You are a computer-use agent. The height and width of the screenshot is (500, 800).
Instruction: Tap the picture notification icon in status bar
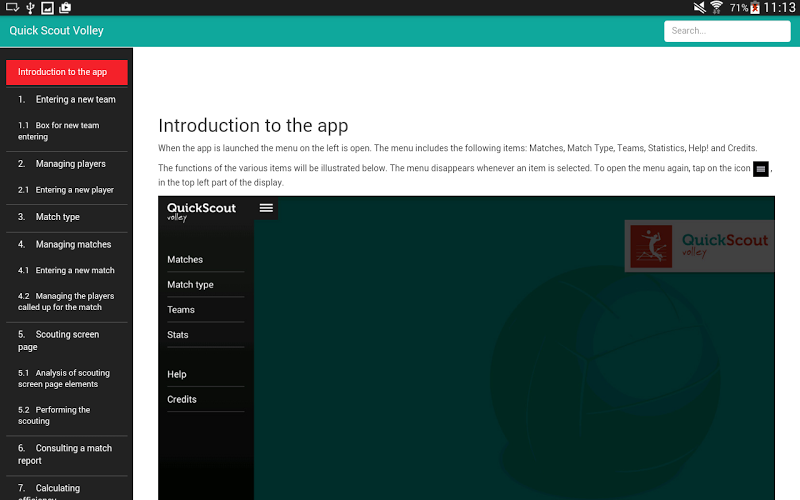coord(47,7)
